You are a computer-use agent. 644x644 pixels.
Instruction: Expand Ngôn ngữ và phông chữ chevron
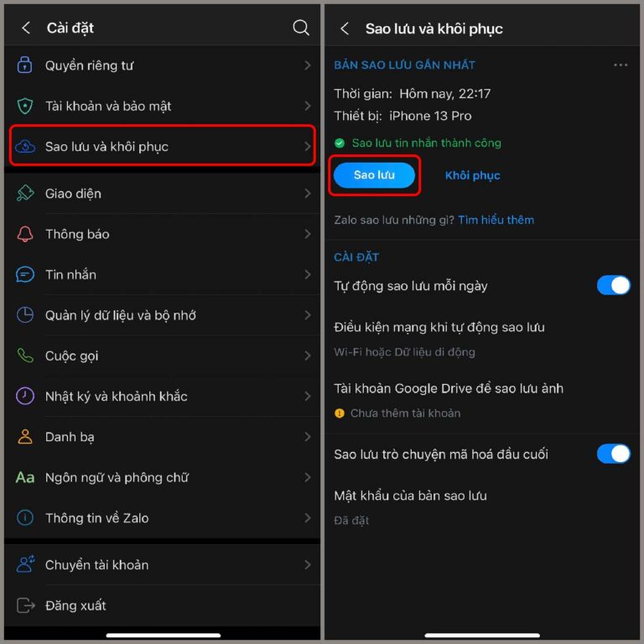[x=307, y=477]
